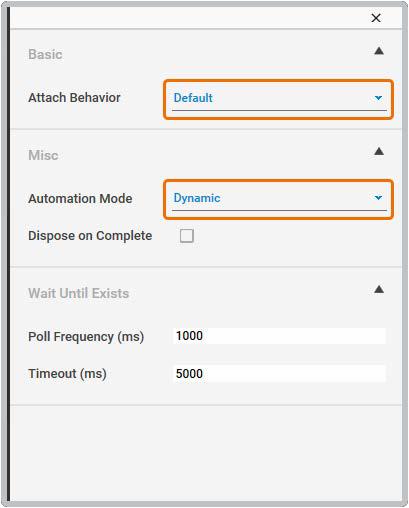
Task: Click the Automation Mode label
Action: point(80,199)
